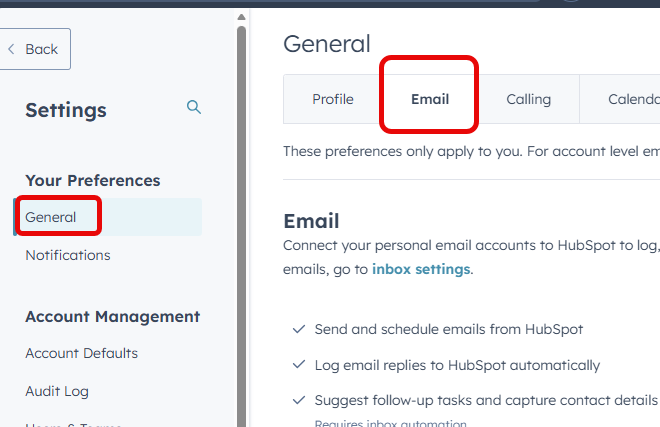The height and width of the screenshot is (427, 660).
Task: Click checkmark beside Suggest follow-up tasks
Action: pyautogui.click(x=298, y=400)
